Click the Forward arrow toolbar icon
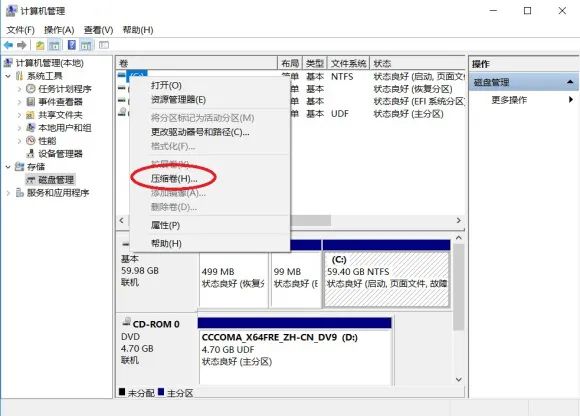 [x=22, y=45]
